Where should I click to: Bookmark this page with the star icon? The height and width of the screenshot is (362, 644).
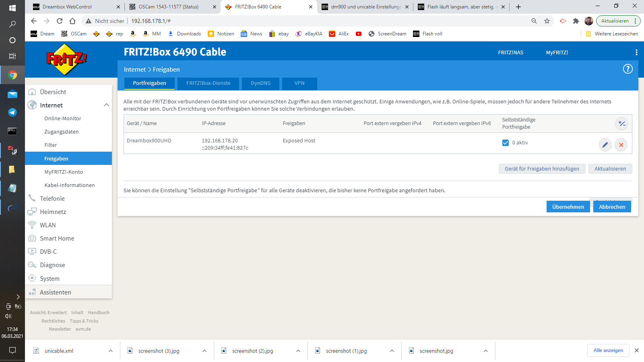[547, 21]
